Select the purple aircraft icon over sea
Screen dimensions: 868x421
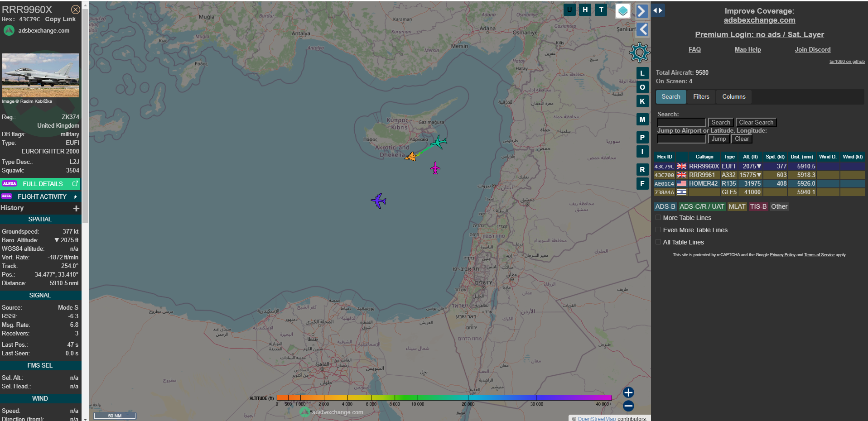[x=379, y=200]
